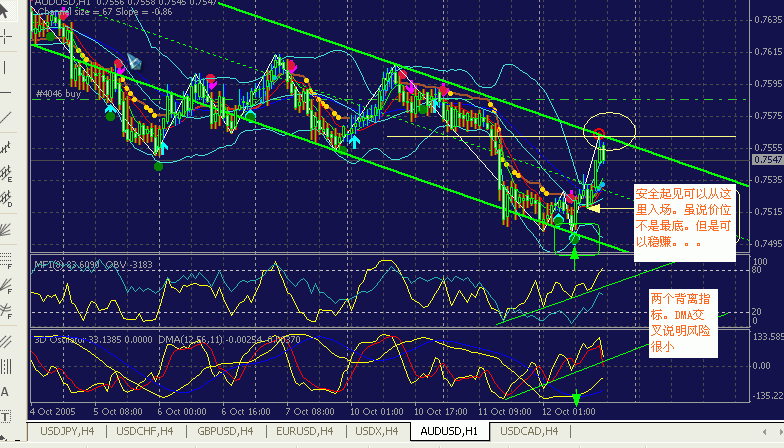Pick the vertical line drawing tool
Viewport: 784px width, 448px height.
tap(6, 67)
